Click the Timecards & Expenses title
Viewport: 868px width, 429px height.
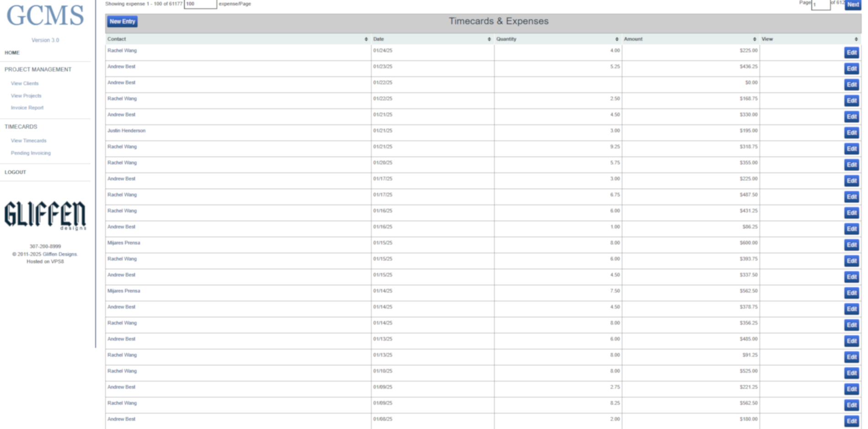pos(498,21)
